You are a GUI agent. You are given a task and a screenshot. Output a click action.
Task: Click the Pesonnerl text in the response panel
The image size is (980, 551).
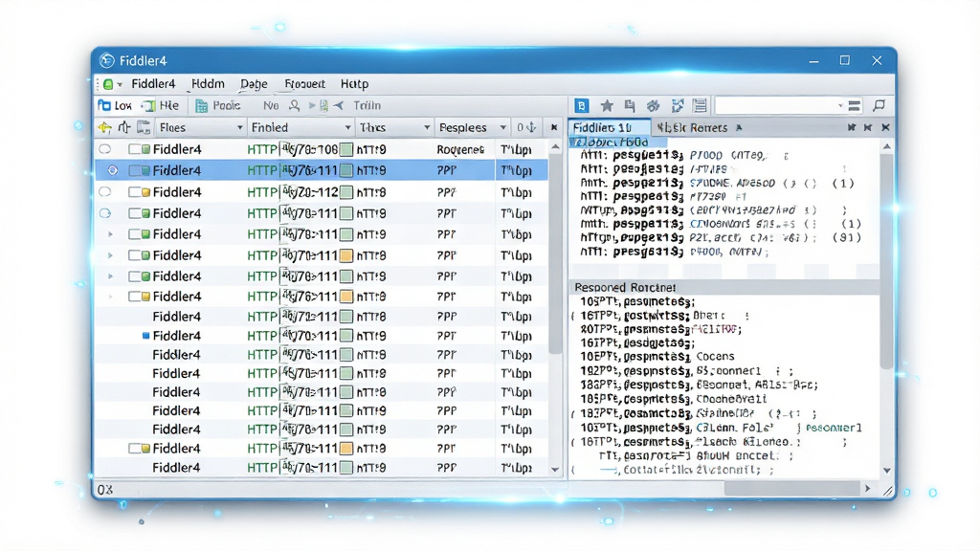[834, 428]
